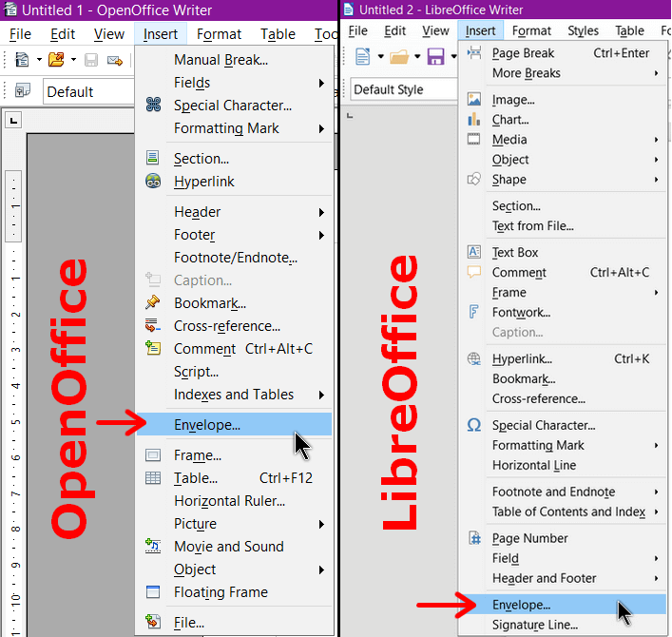The width and height of the screenshot is (672, 637).
Task: Click Table grid icon in OpenOffice menu
Action: pyautogui.click(x=153, y=477)
